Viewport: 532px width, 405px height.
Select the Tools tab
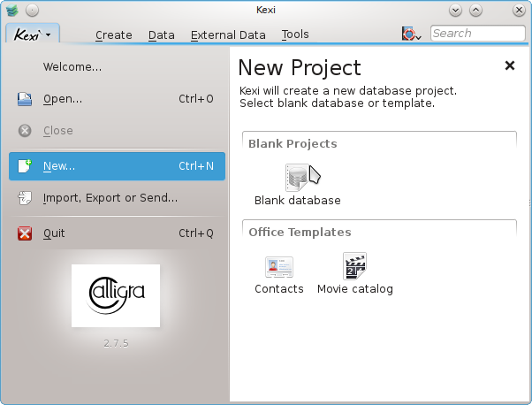click(x=295, y=34)
